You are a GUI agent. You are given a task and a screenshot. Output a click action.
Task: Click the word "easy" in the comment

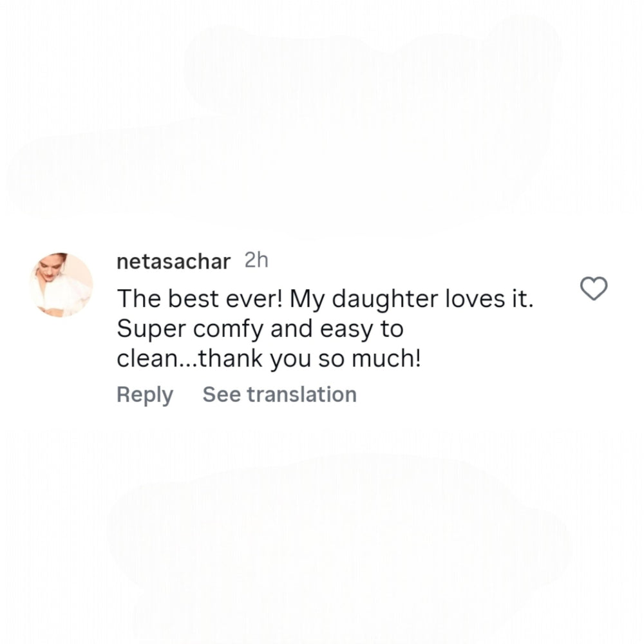[345, 330]
